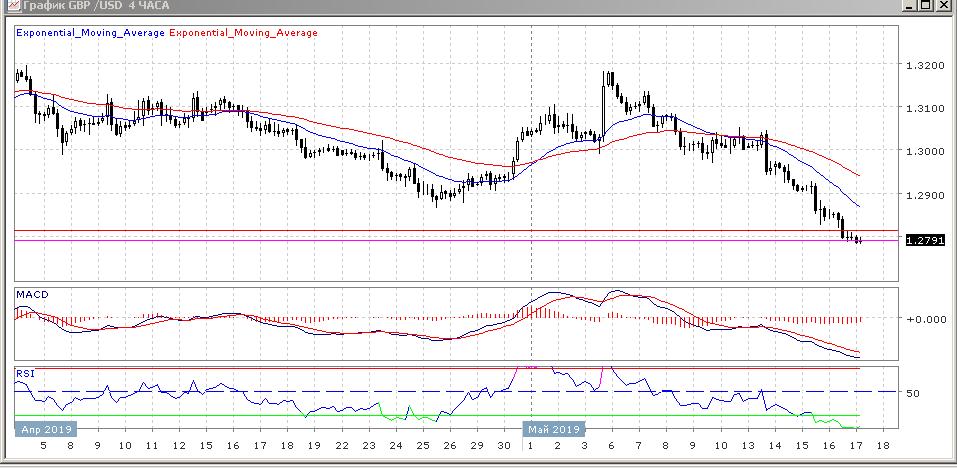Click the Апр 2019 month marker
The width and height of the screenshot is (957, 468).
(44, 429)
